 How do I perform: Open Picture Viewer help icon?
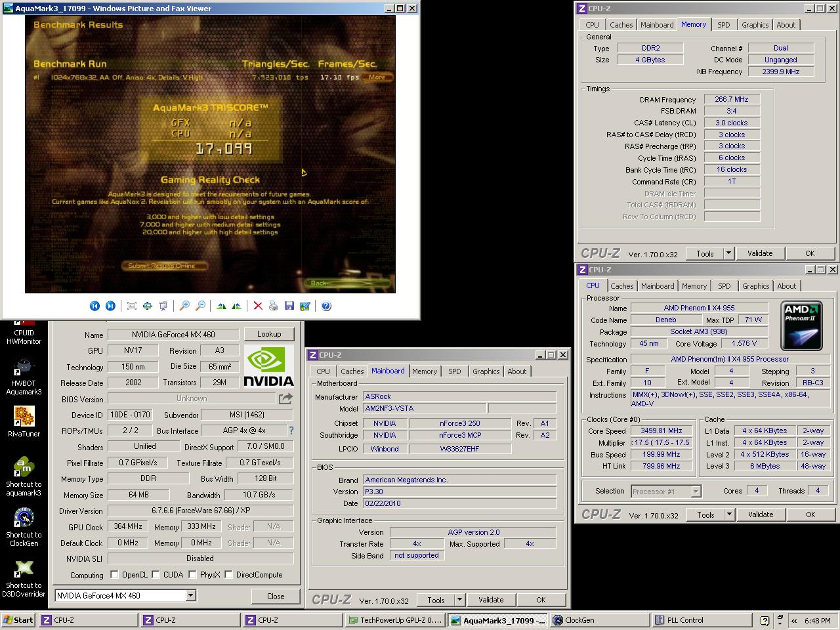pyautogui.click(x=326, y=306)
